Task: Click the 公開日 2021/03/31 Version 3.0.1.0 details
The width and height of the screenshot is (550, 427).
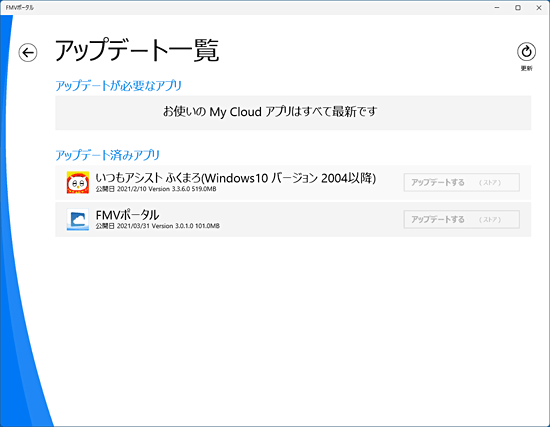Action: [158, 226]
